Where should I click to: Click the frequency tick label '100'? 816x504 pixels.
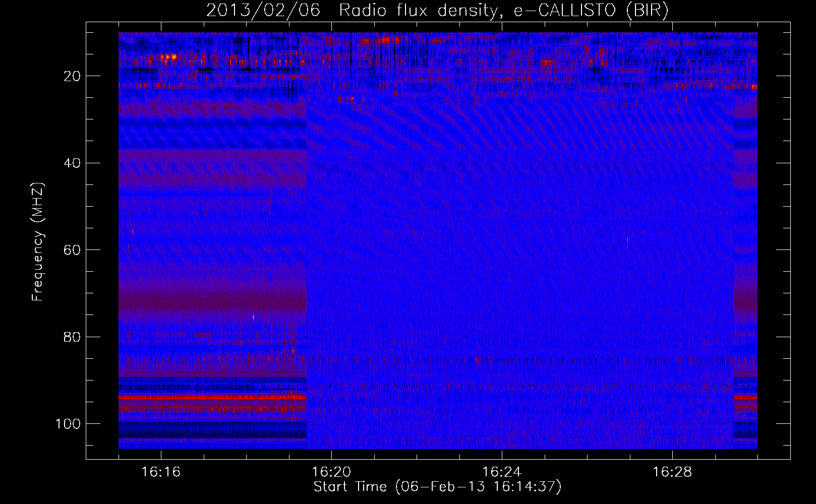[68, 424]
